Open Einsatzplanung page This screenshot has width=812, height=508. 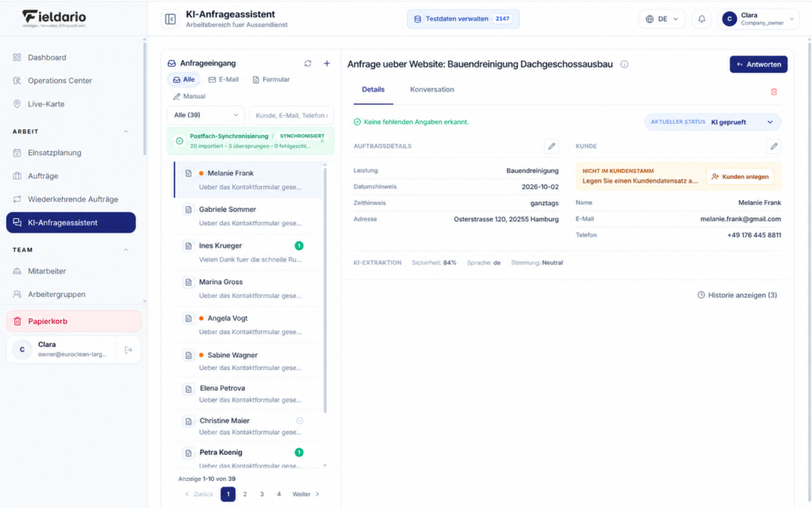click(71, 153)
